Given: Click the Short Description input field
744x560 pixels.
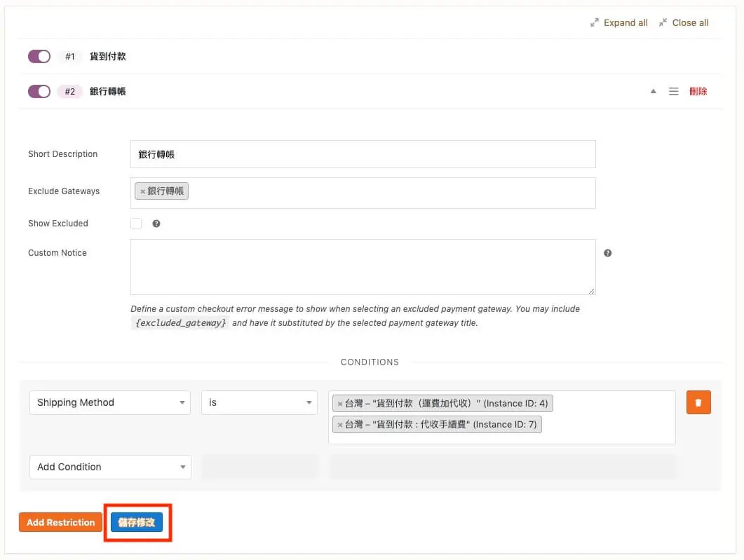Looking at the screenshot, I should [363, 154].
